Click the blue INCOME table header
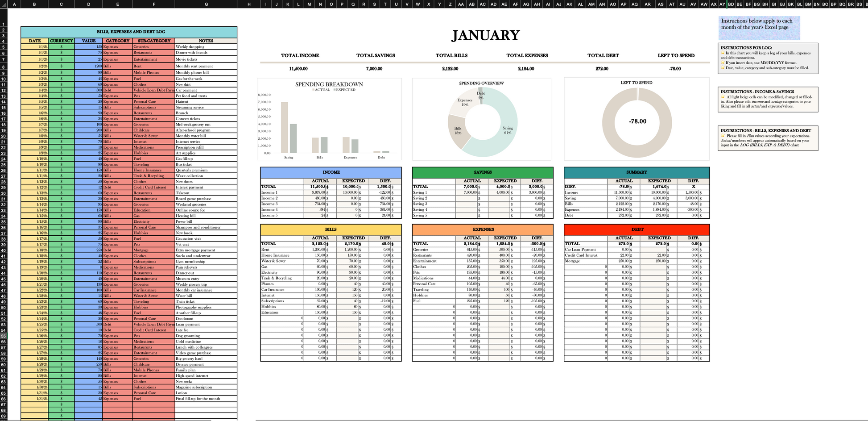The height and width of the screenshot is (421, 868). tap(331, 172)
